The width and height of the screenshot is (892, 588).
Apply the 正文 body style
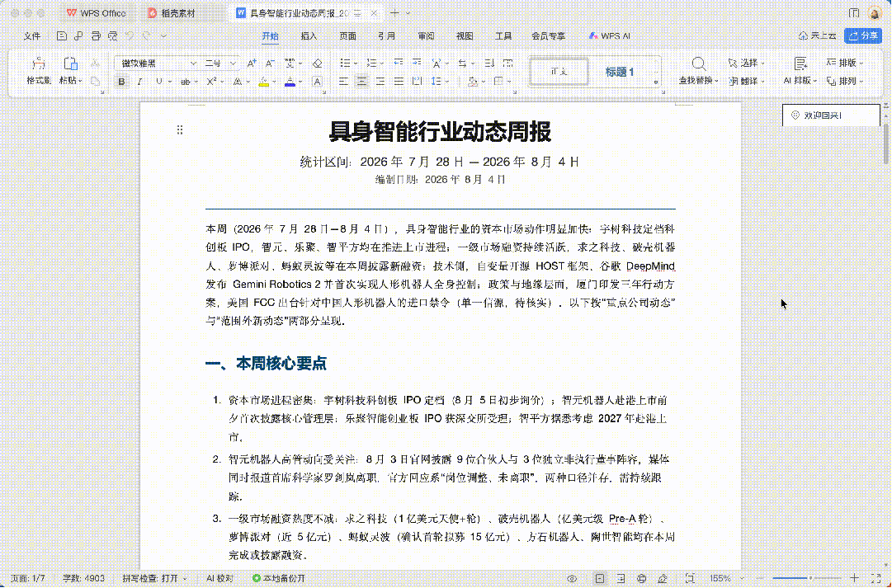pos(559,72)
